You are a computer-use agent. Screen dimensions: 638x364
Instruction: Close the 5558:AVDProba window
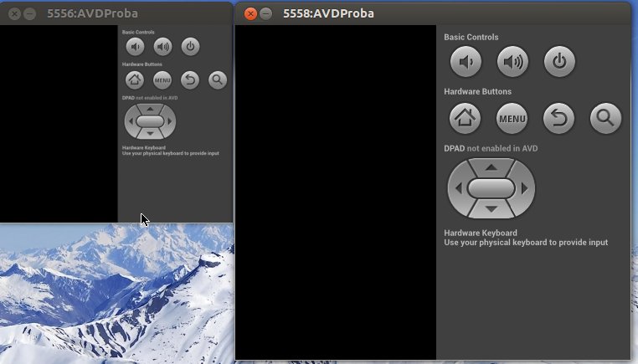250,14
